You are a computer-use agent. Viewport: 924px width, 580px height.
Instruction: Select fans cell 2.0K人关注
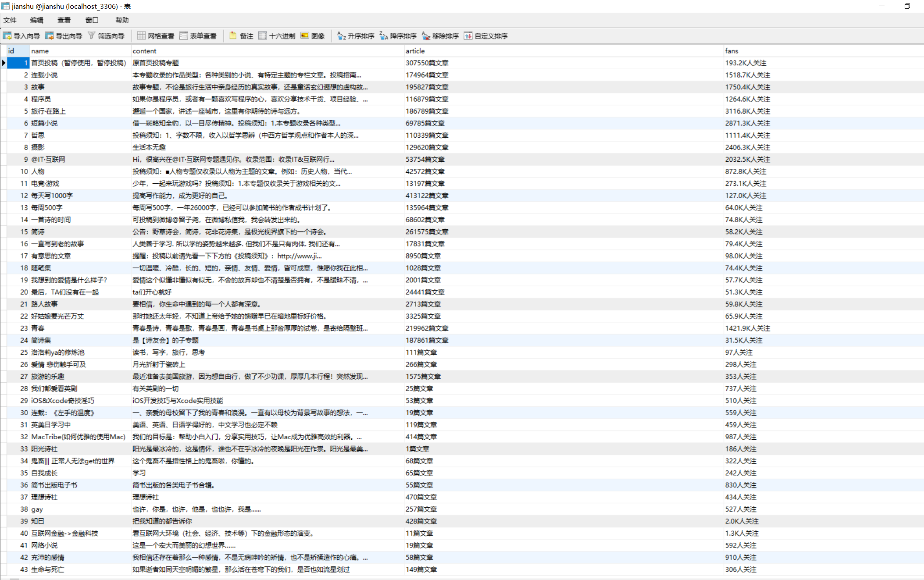click(824, 521)
